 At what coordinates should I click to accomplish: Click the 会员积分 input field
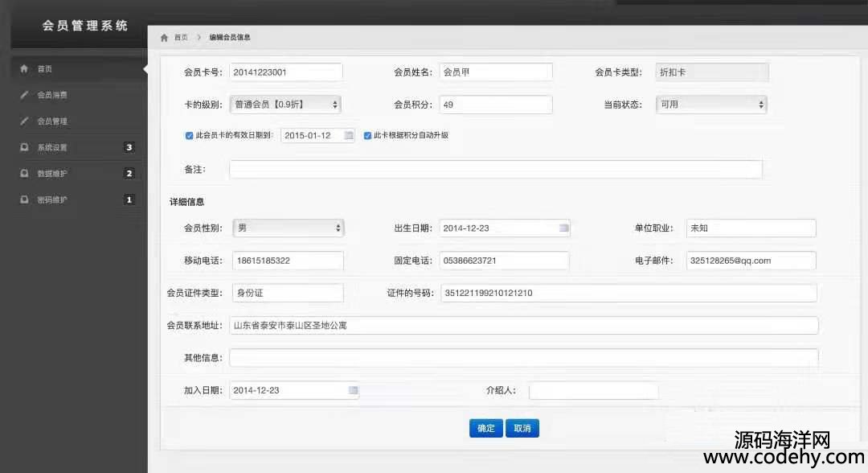(496, 104)
